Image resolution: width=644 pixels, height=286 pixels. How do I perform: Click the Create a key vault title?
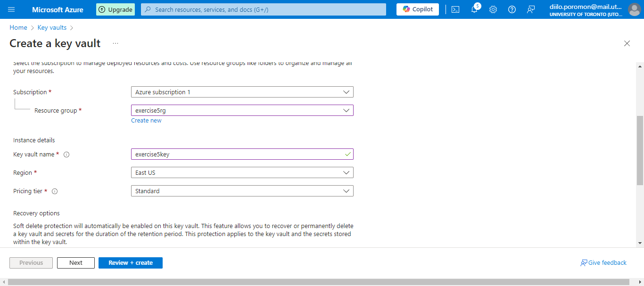pyautogui.click(x=55, y=43)
